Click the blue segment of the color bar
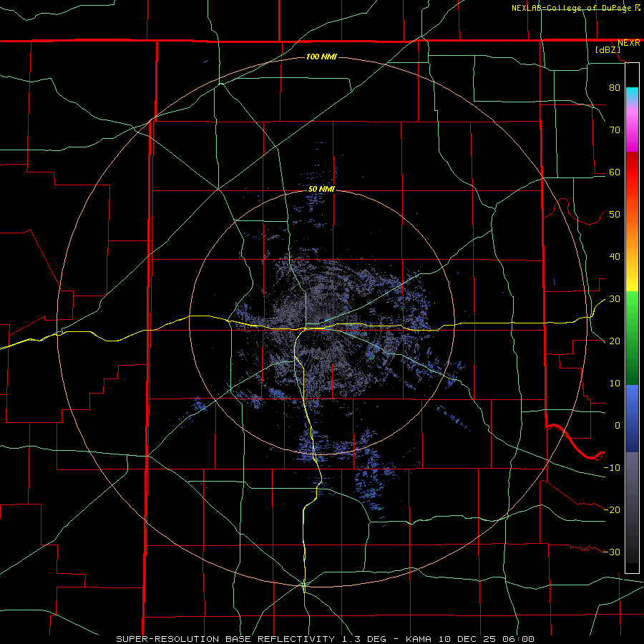 pos(632,418)
